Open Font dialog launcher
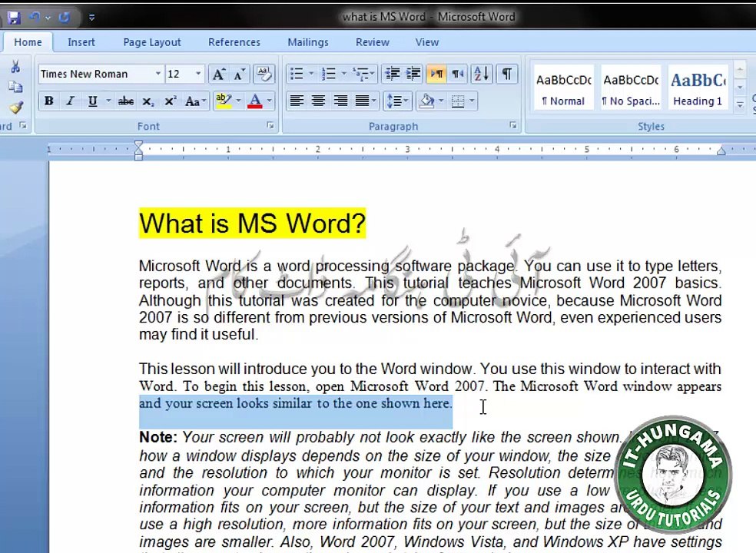Screen dimensions: 756x553 tap(270, 126)
